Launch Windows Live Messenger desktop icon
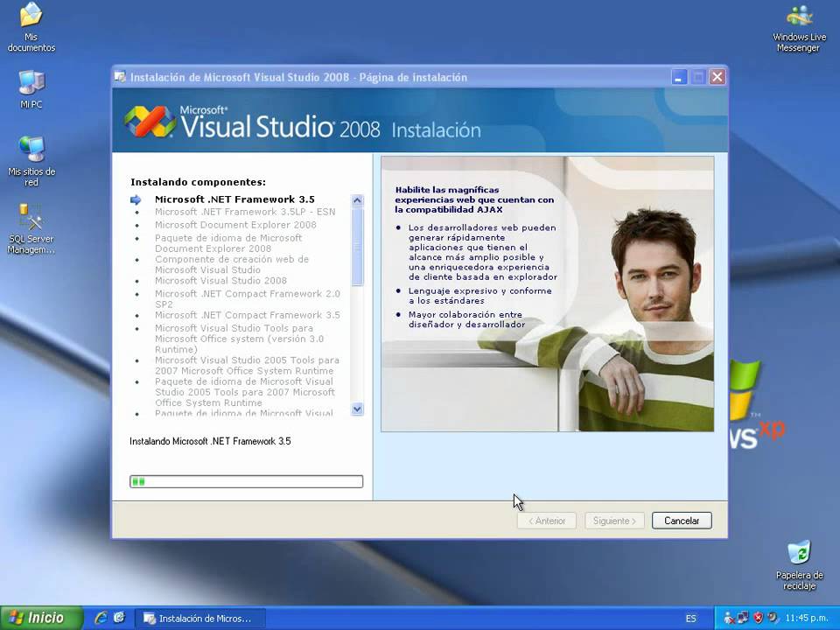The height and width of the screenshot is (630, 840). point(799,28)
